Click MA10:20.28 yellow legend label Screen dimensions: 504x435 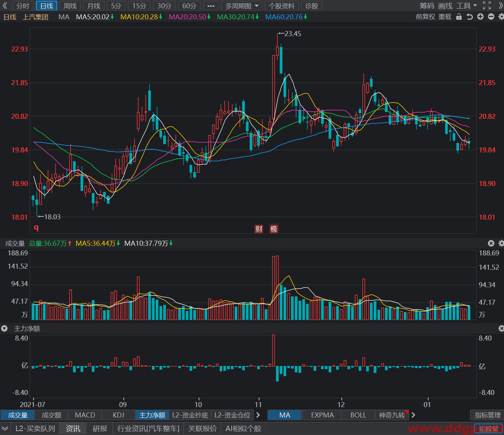pyautogui.click(x=139, y=17)
